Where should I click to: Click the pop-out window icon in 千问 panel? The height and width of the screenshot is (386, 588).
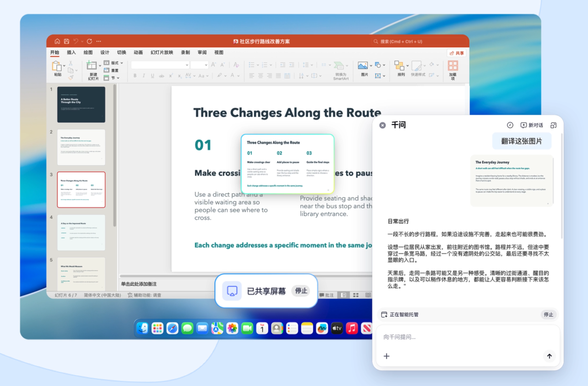[x=553, y=125]
